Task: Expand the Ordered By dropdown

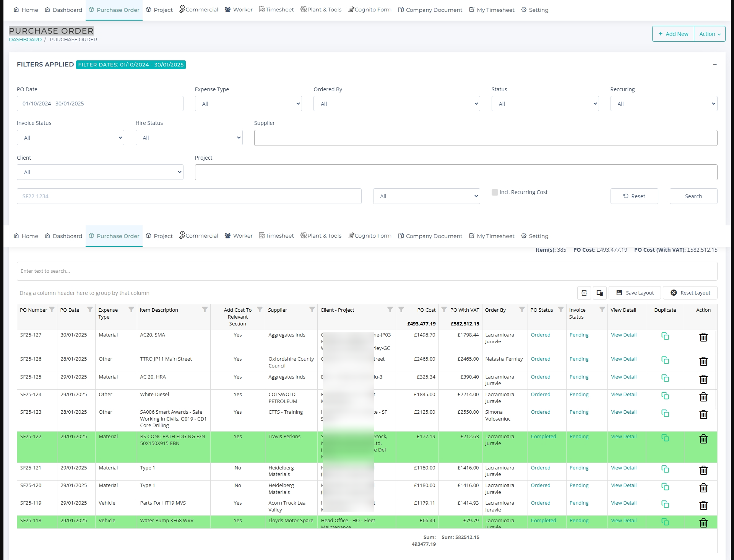Action: 396,104
